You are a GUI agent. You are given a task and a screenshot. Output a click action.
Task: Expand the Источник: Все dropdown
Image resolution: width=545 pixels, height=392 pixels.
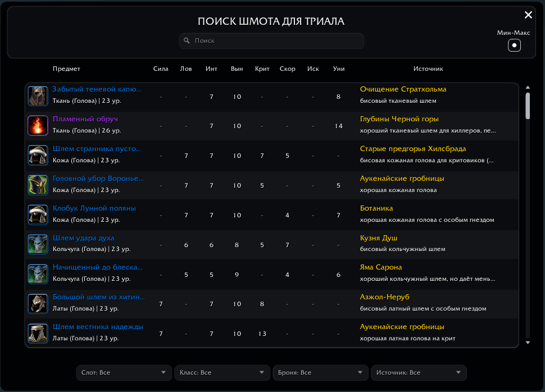click(419, 372)
